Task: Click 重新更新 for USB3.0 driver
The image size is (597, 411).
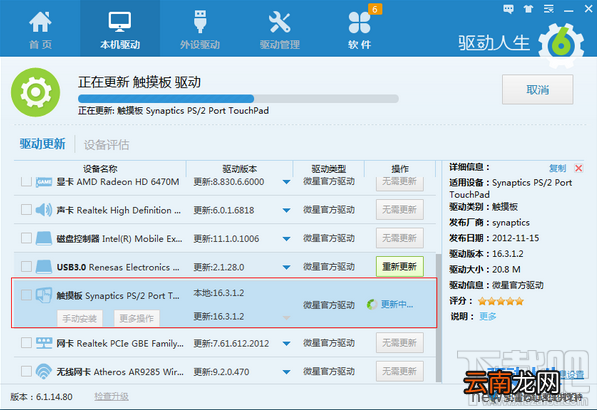Action: tap(400, 266)
